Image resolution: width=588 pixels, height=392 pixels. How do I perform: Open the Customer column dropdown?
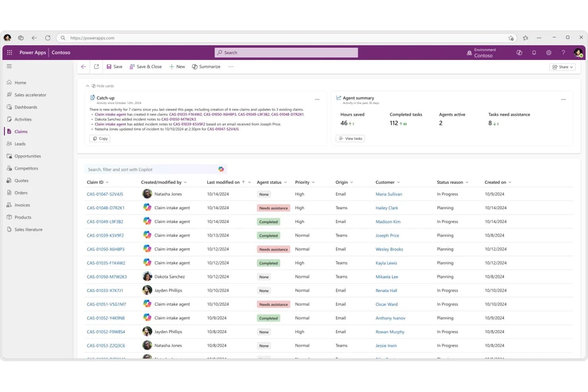[398, 182]
